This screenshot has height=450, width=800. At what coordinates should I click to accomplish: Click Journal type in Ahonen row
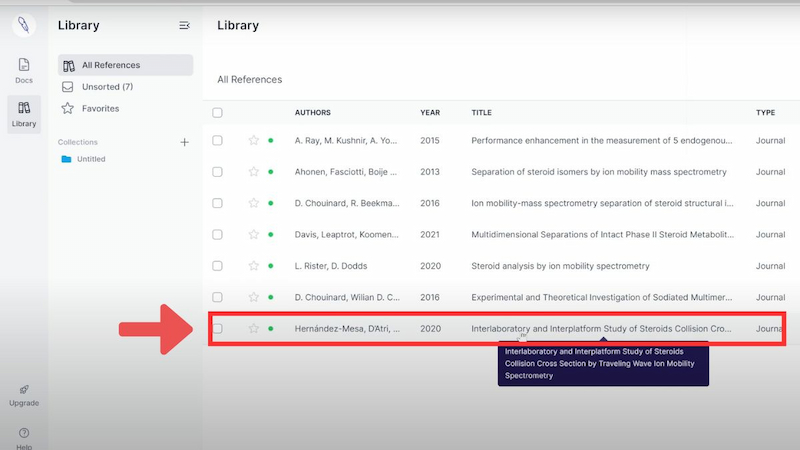[x=770, y=172]
